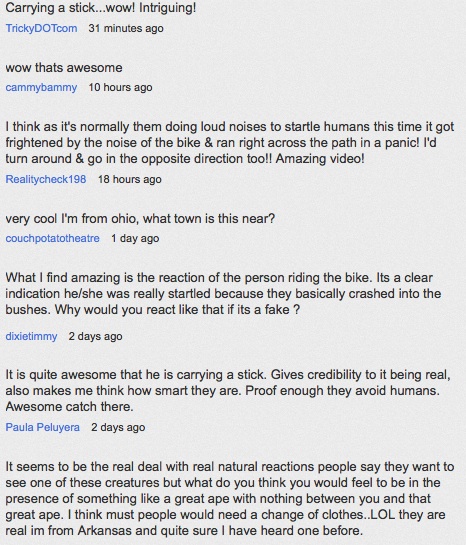Click the comment about the bike rider's reaction
Screen dimensions: 466x545
(223, 293)
